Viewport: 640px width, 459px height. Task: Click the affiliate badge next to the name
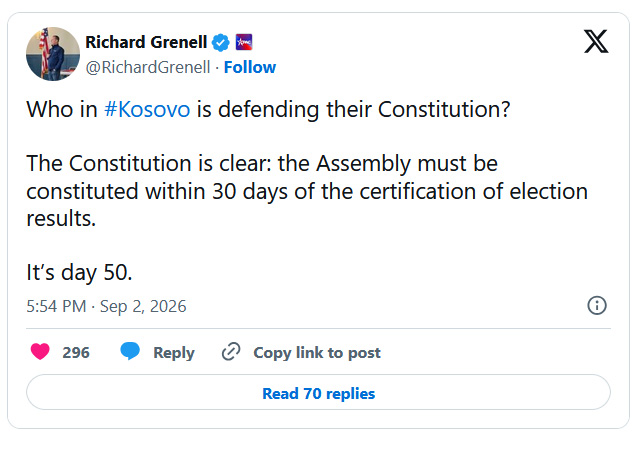[244, 42]
